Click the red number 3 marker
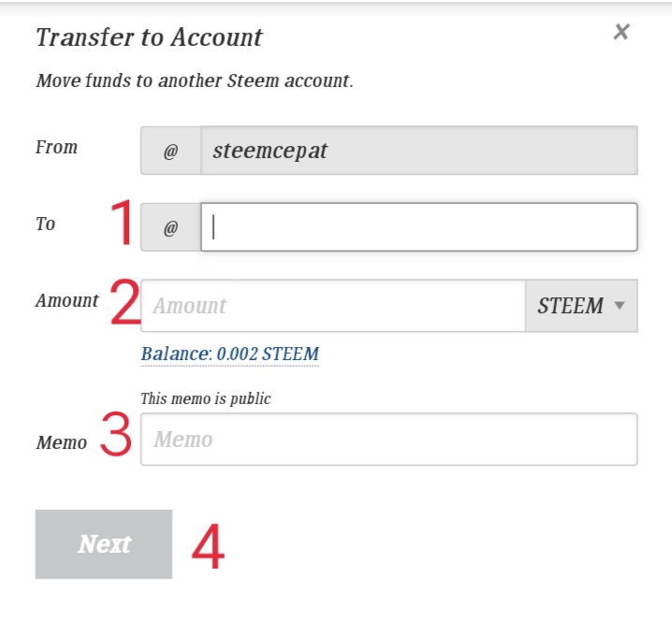 [115, 437]
